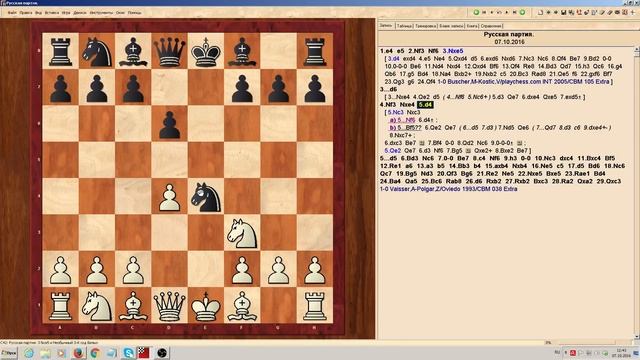Open the Вставка menu

pyautogui.click(x=52, y=13)
